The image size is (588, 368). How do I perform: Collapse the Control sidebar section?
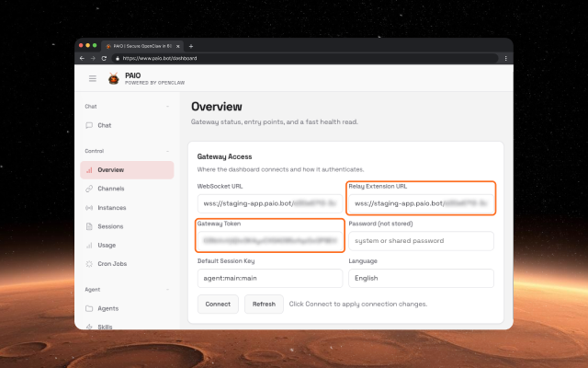(167, 151)
